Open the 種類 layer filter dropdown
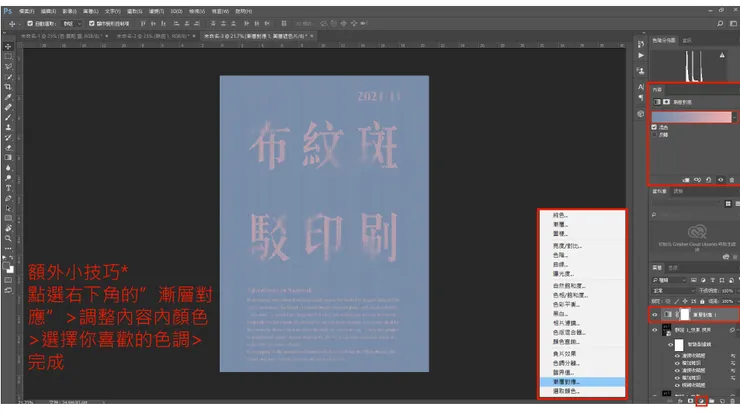Image resolution: width=740 pixels, height=413 pixels. pyautogui.click(x=670, y=280)
